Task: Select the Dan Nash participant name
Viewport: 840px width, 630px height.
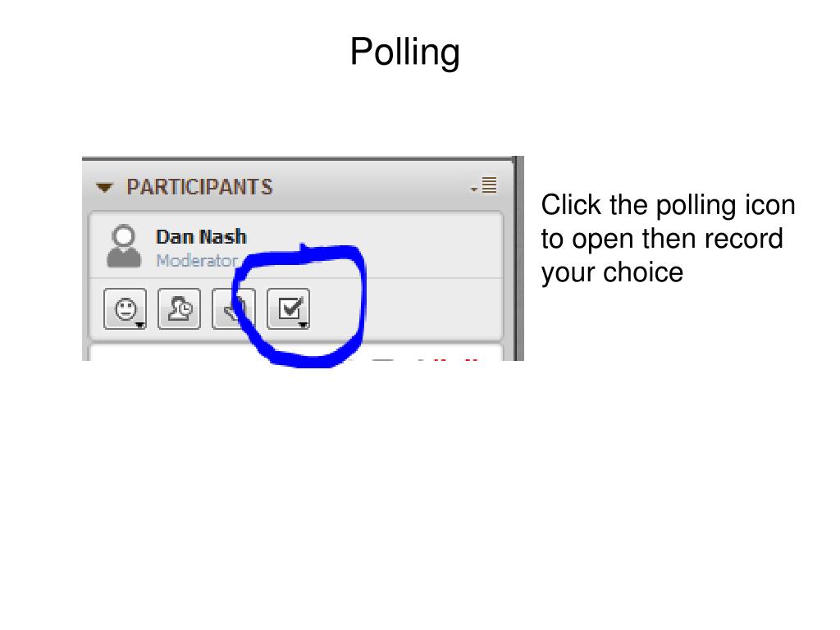Action: click(201, 237)
